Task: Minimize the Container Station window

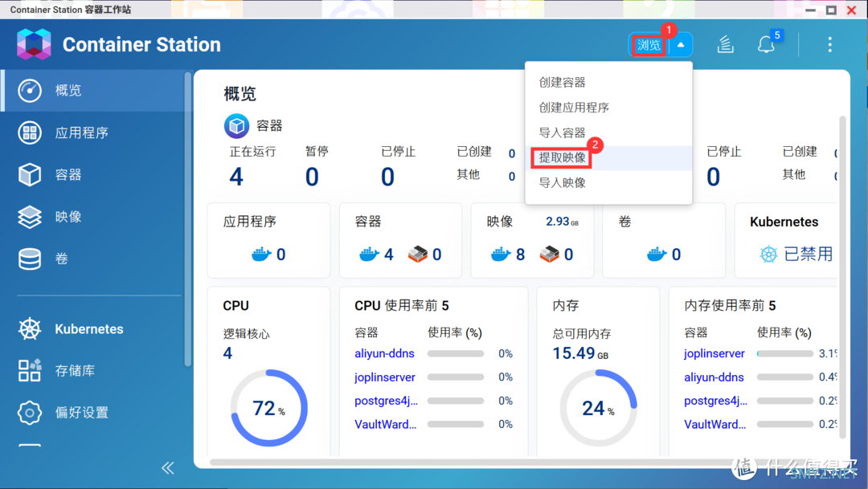Action: (x=810, y=10)
